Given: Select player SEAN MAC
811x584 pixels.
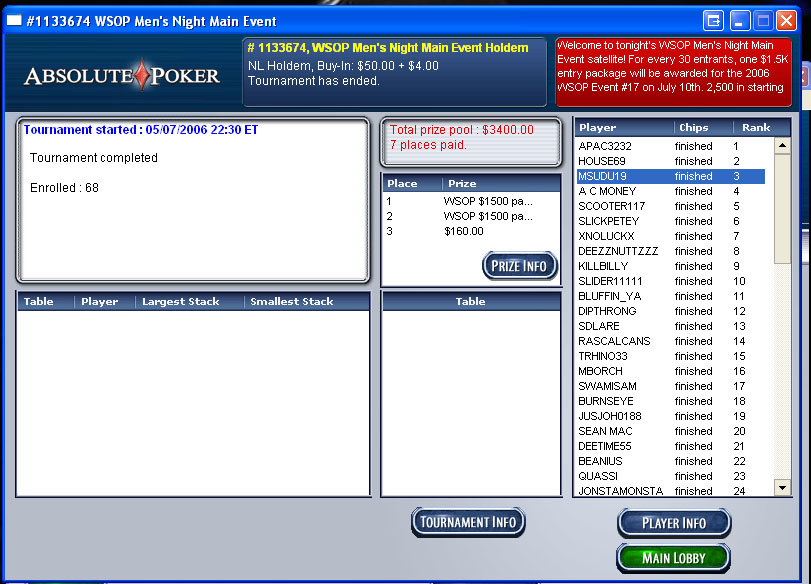Looking at the screenshot, I should coord(671,431).
